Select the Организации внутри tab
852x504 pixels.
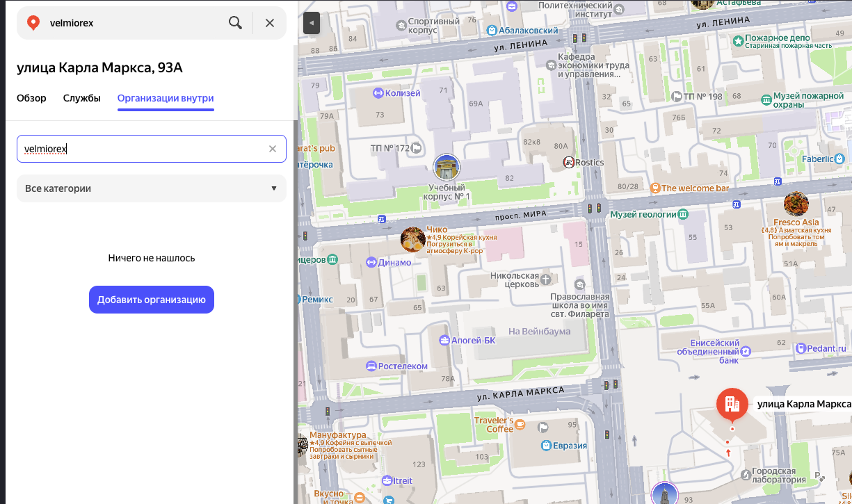(166, 98)
